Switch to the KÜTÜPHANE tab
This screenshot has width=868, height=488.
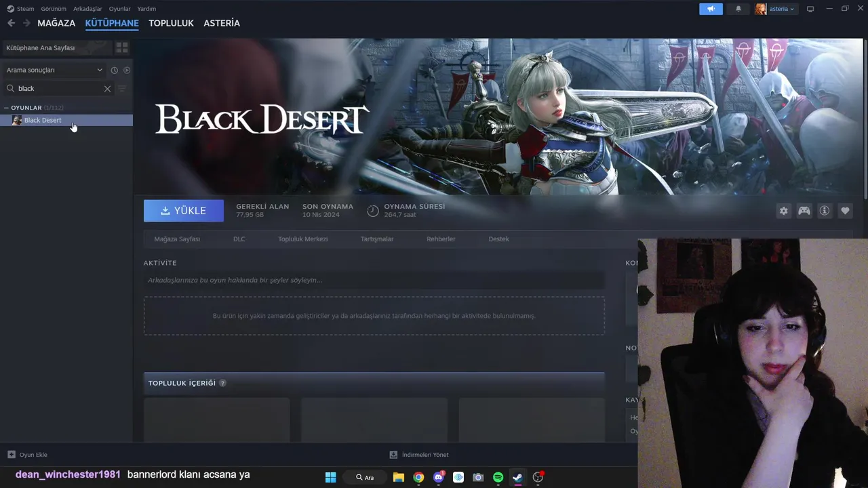tap(112, 23)
